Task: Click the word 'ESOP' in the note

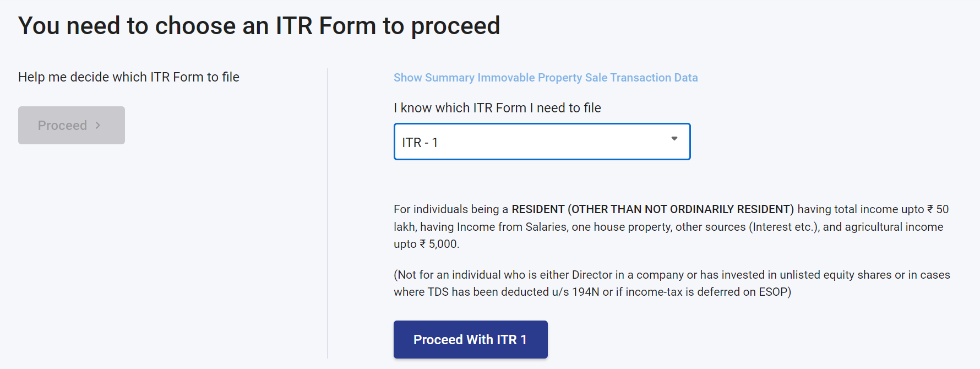Action: pos(773,292)
